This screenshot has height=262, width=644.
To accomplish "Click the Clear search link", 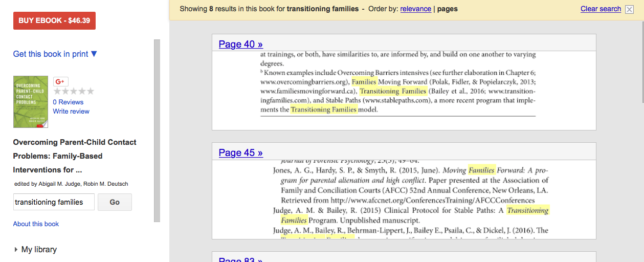I will point(601,9).
